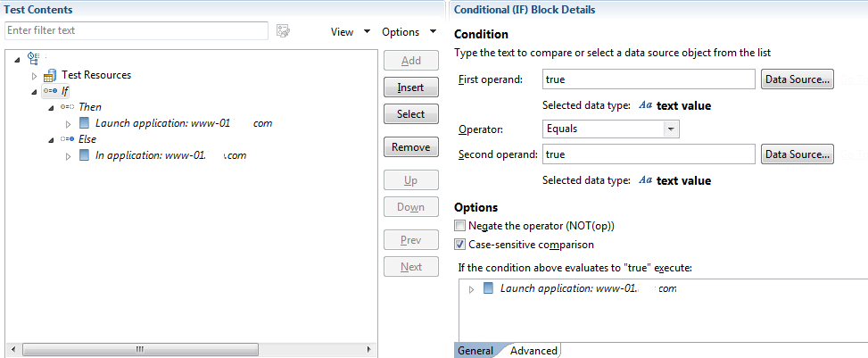Click the disabled Add button
The image size is (868, 358).
[x=410, y=61]
